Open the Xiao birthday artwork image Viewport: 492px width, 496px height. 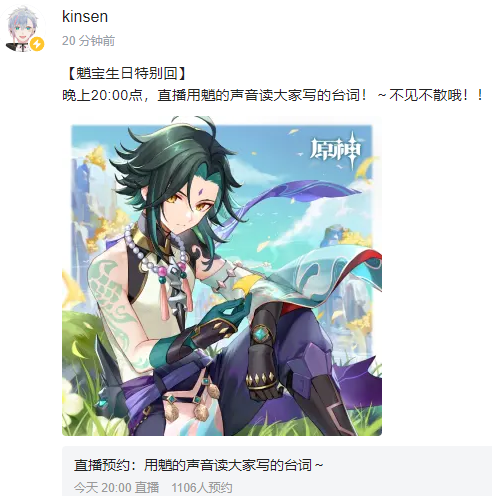tap(222, 276)
